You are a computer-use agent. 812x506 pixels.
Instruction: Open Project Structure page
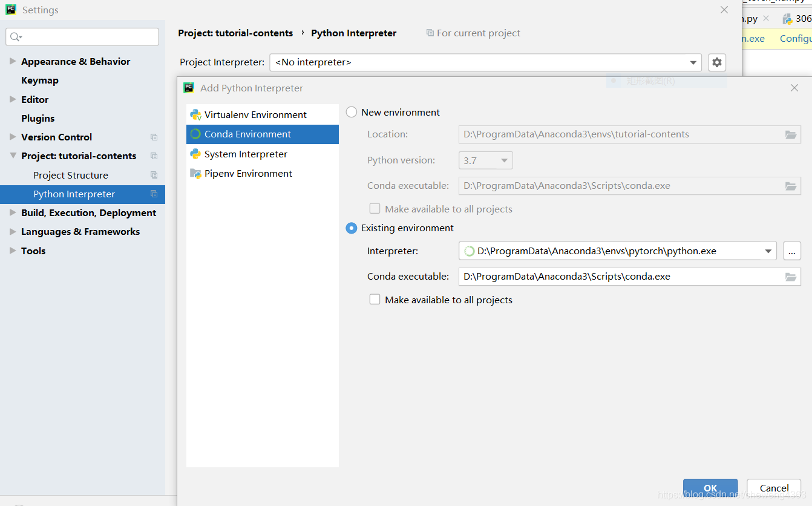[x=71, y=175]
